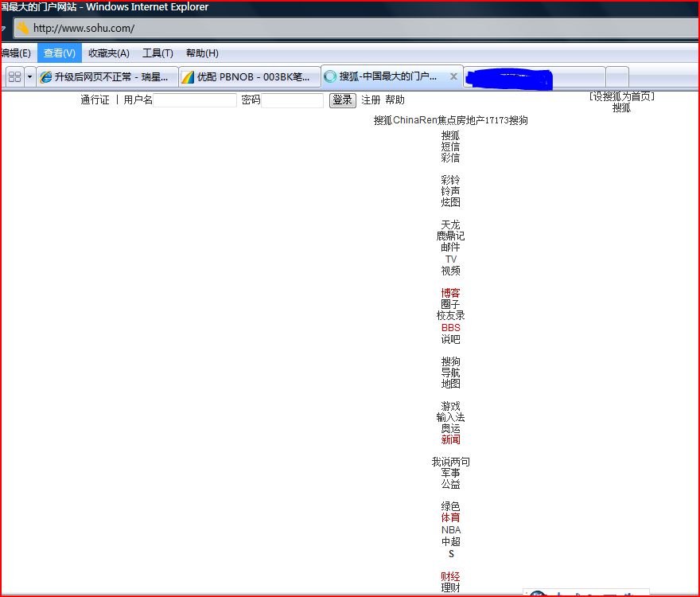Click the address bar favicon icon
The image size is (700, 597).
point(23,28)
